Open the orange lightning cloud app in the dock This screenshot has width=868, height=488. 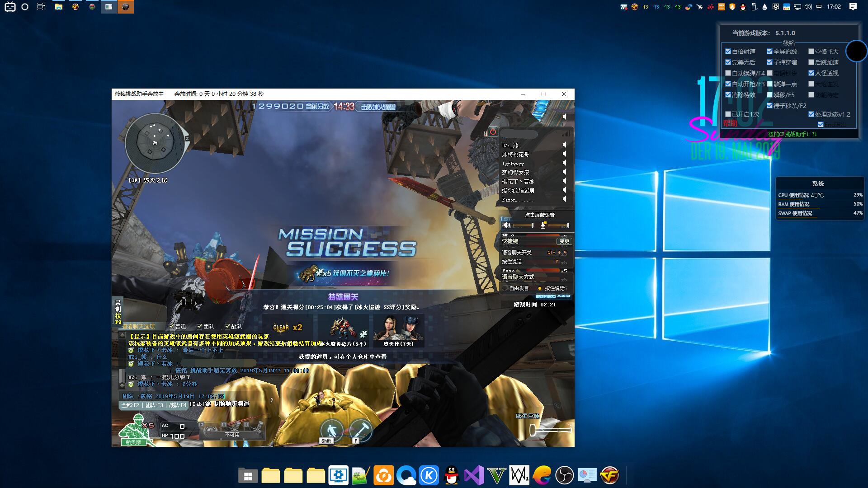click(x=383, y=475)
